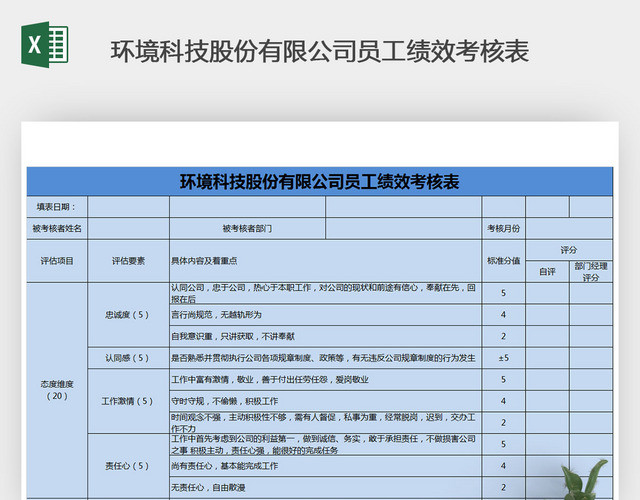The image size is (640, 500).
Task: Select the large page heading 环境科技股份有限公司员工绩效考核表
Action: [x=320, y=51]
